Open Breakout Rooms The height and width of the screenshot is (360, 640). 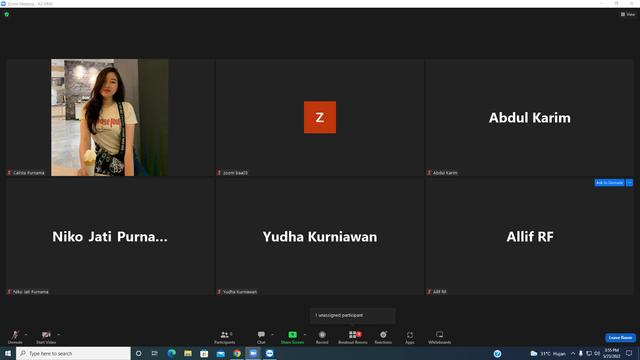(353, 337)
